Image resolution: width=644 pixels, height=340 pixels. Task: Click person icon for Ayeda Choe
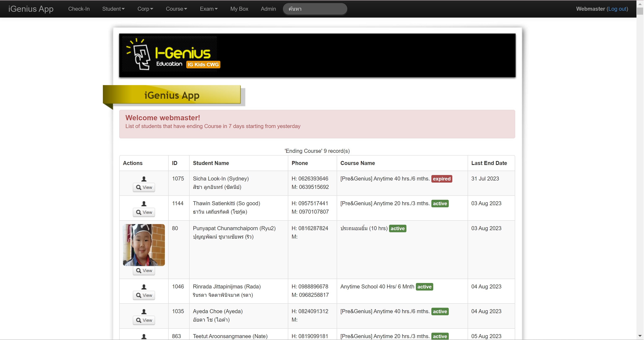(144, 311)
